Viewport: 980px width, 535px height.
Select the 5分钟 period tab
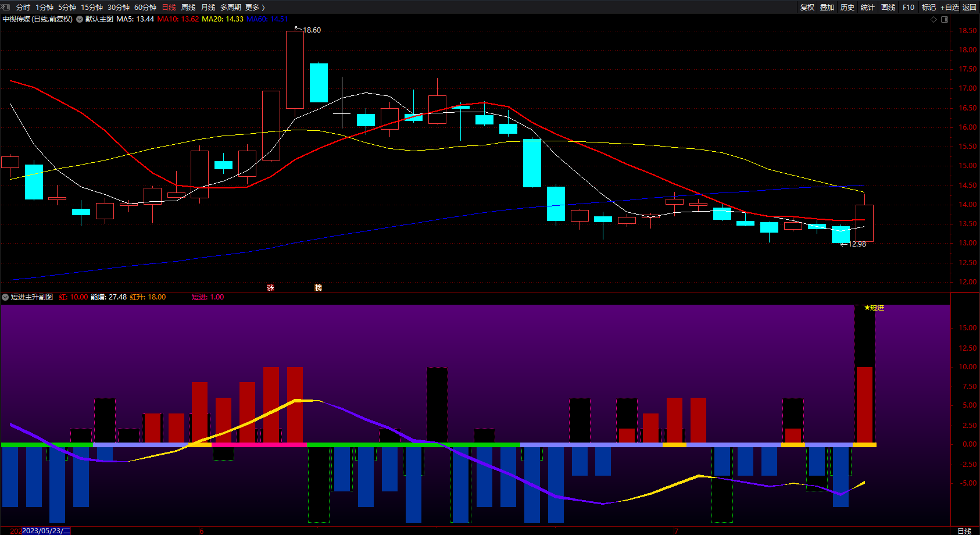[67, 7]
